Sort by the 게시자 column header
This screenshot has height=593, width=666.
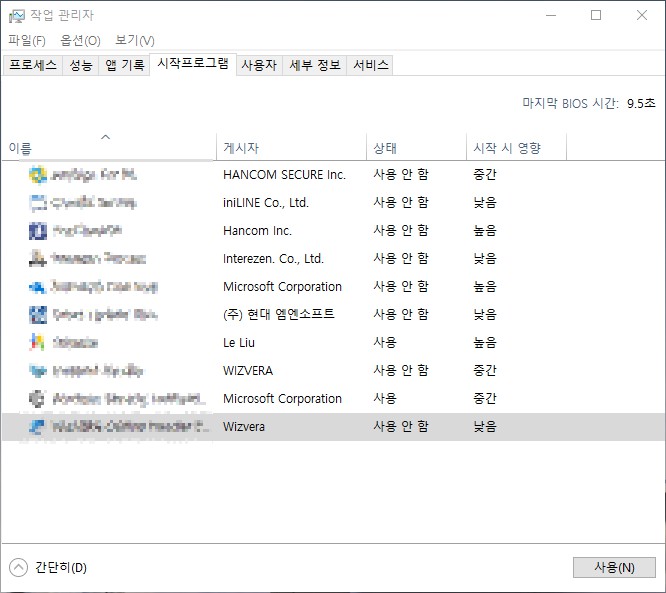click(x=291, y=147)
